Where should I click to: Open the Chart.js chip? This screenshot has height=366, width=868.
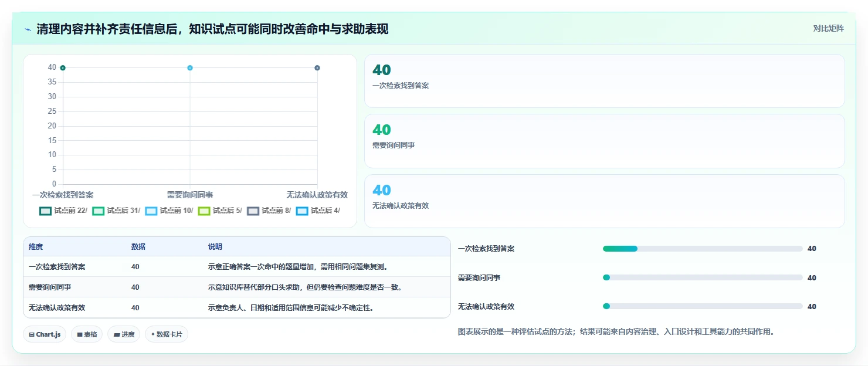click(45, 334)
